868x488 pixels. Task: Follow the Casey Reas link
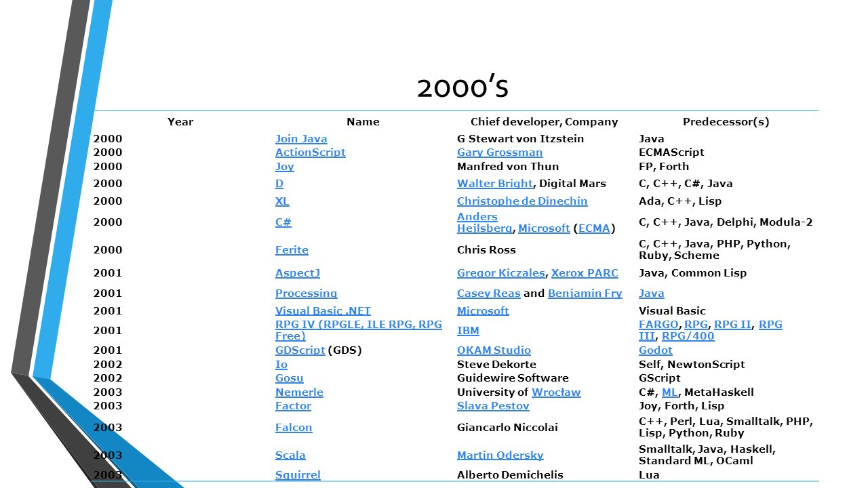(489, 293)
